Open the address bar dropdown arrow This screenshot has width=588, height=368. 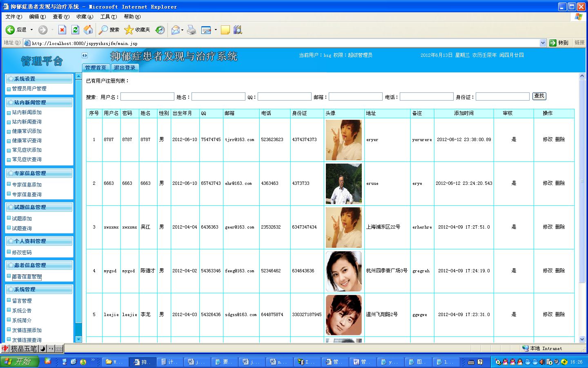coord(543,43)
